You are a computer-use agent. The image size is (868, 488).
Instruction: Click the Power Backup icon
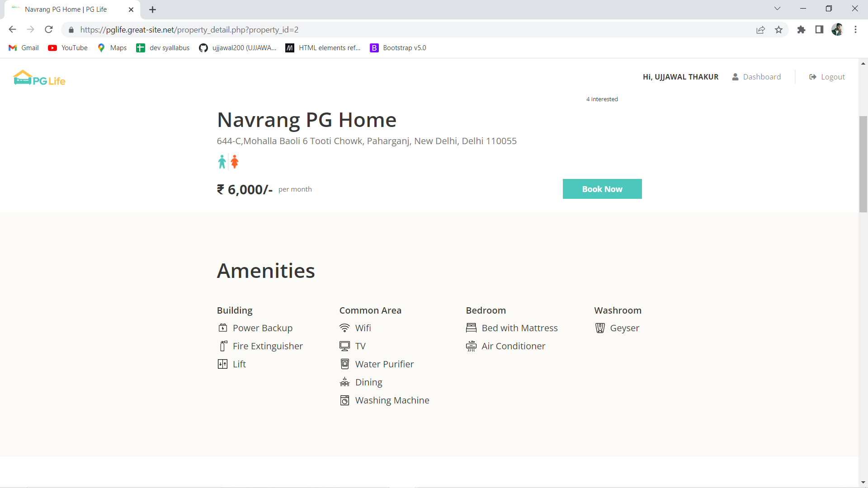click(222, 328)
